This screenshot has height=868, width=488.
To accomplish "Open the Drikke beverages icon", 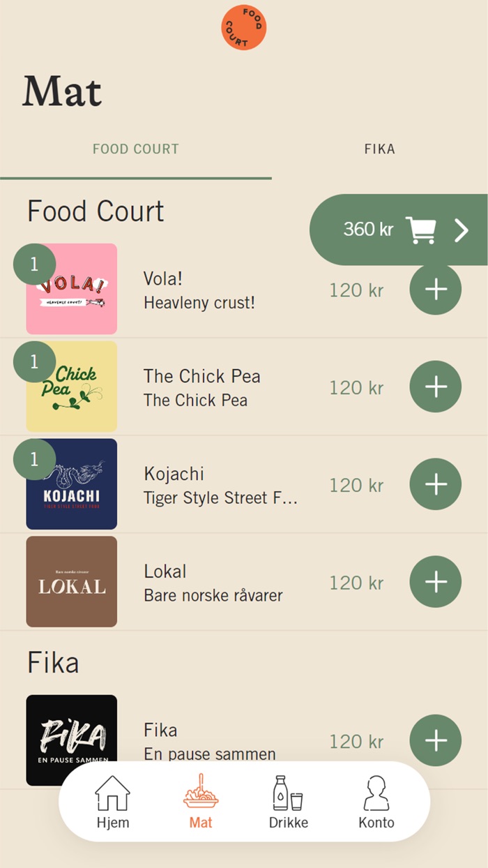I will [x=289, y=793].
